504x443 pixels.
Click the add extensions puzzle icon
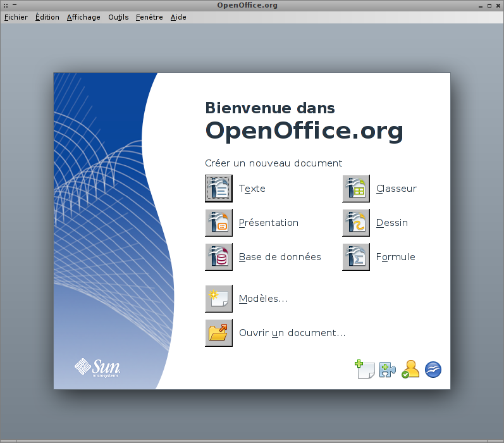click(x=387, y=370)
